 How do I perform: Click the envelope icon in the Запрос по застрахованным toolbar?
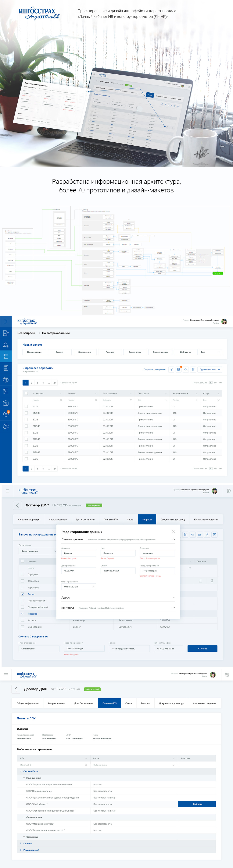(200, 534)
